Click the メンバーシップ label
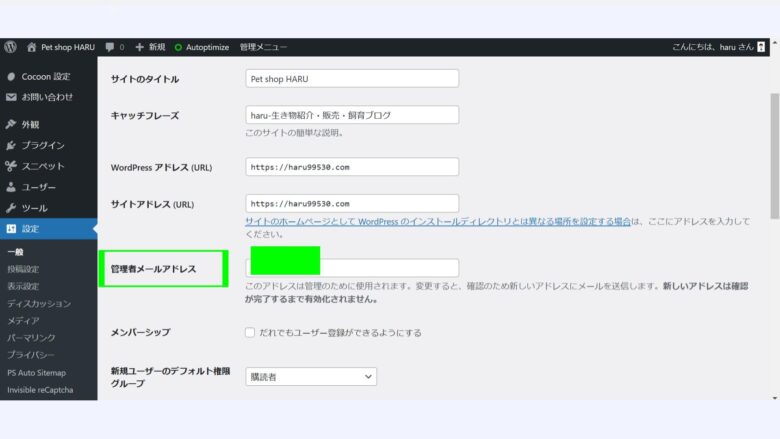 point(140,332)
